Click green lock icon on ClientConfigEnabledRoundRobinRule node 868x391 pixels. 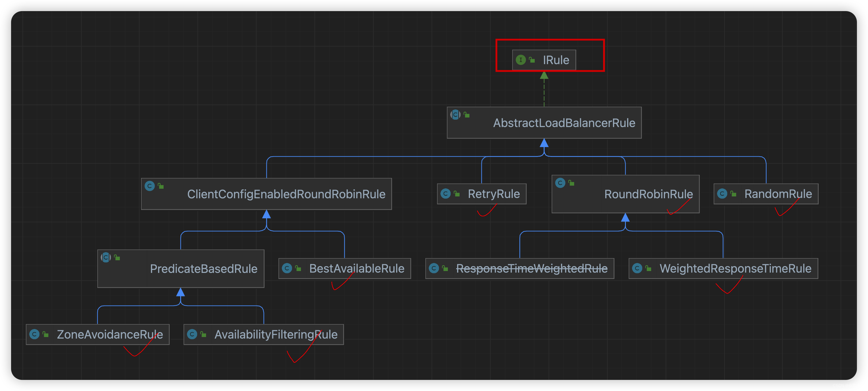[x=161, y=186]
